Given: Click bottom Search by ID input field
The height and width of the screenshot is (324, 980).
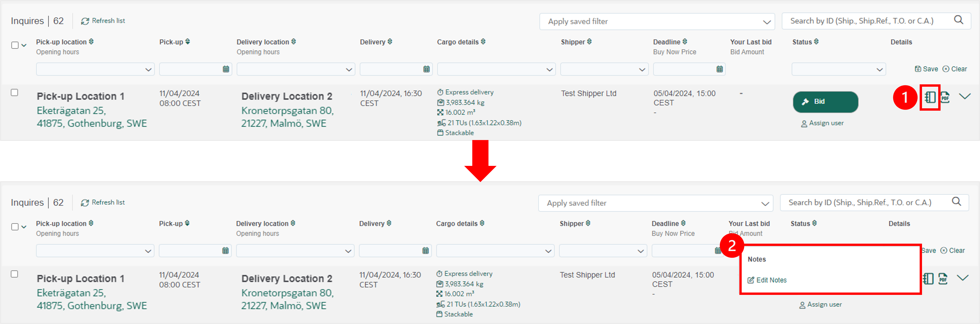Looking at the screenshot, I should click(x=865, y=203).
